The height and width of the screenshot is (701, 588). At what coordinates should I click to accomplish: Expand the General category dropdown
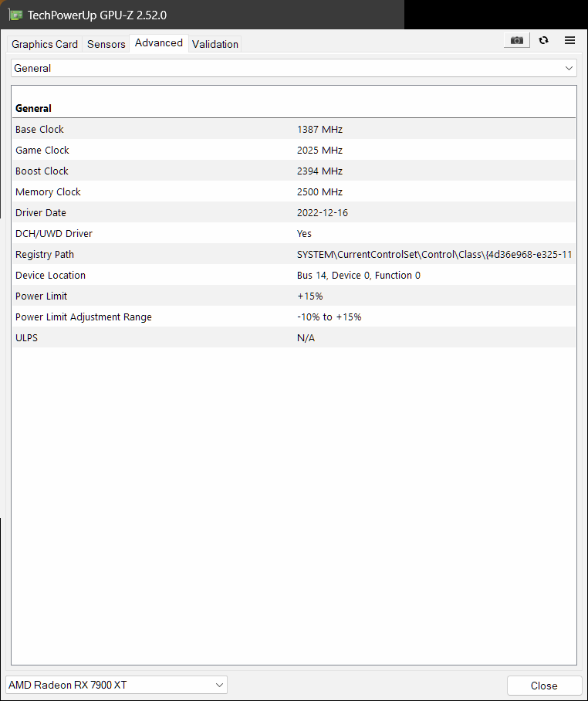(293, 68)
